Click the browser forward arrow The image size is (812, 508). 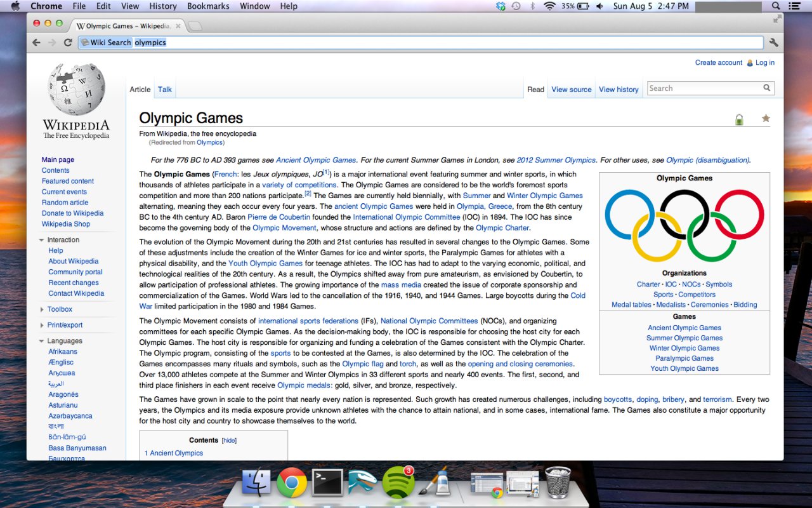(x=52, y=43)
